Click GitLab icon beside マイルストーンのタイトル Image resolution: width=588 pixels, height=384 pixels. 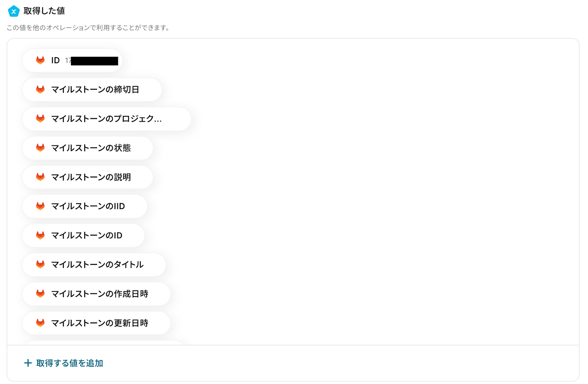pyautogui.click(x=40, y=265)
